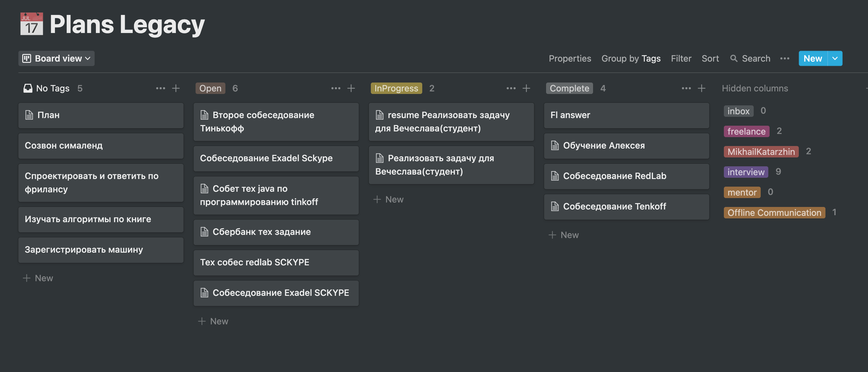
Task: Open second card Реализовать задачу для Вечеслава(студент)
Action: click(x=451, y=165)
